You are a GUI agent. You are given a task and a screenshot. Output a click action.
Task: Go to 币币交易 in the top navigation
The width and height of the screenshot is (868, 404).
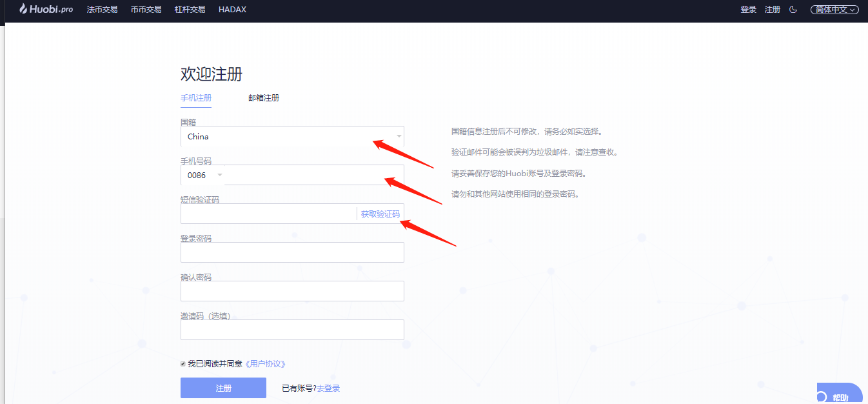(x=146, y=10)
